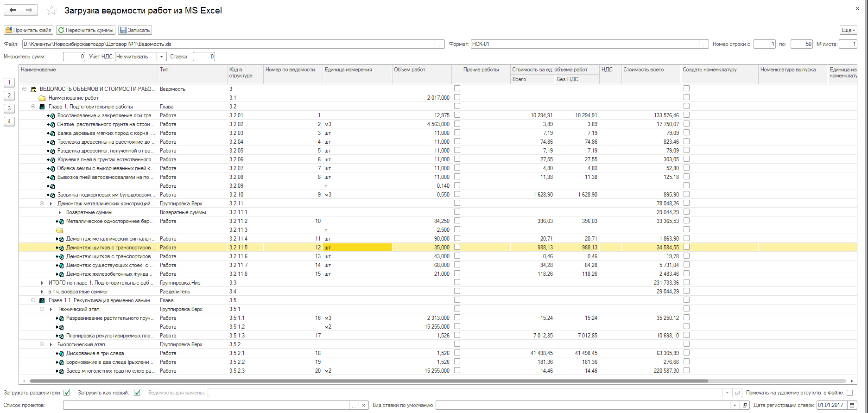
Task: Click chapter icon of Глава 1.1. Рекультивация
Action: pos(42,300)
